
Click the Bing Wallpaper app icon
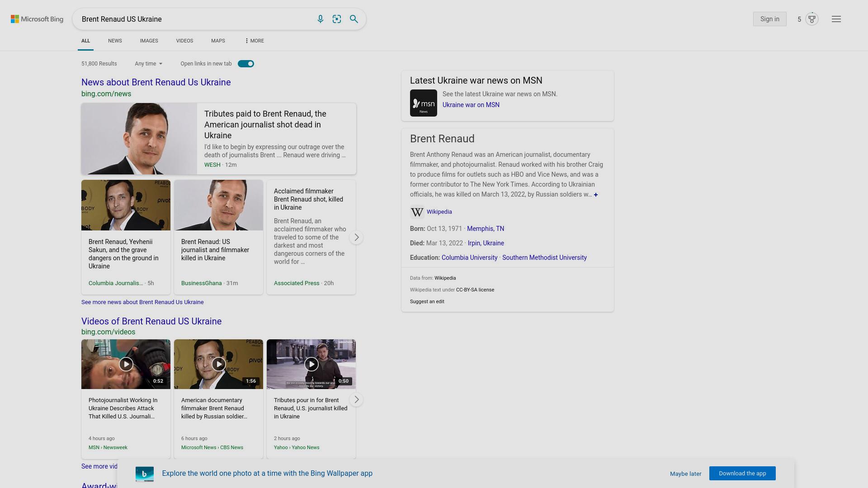tap(145, 474)
